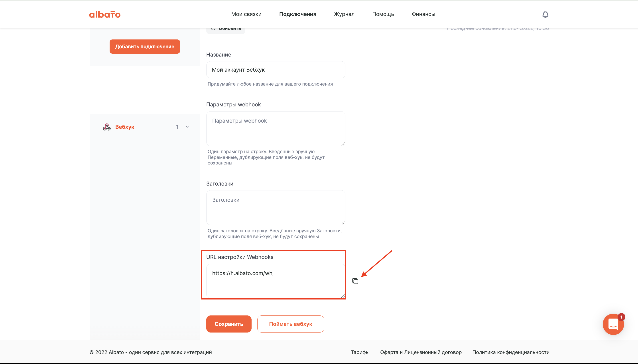The height and width of the screenshot is (364, 638).
Task: Click the URL настройки Webhooks label
Action: coord(240,257)
